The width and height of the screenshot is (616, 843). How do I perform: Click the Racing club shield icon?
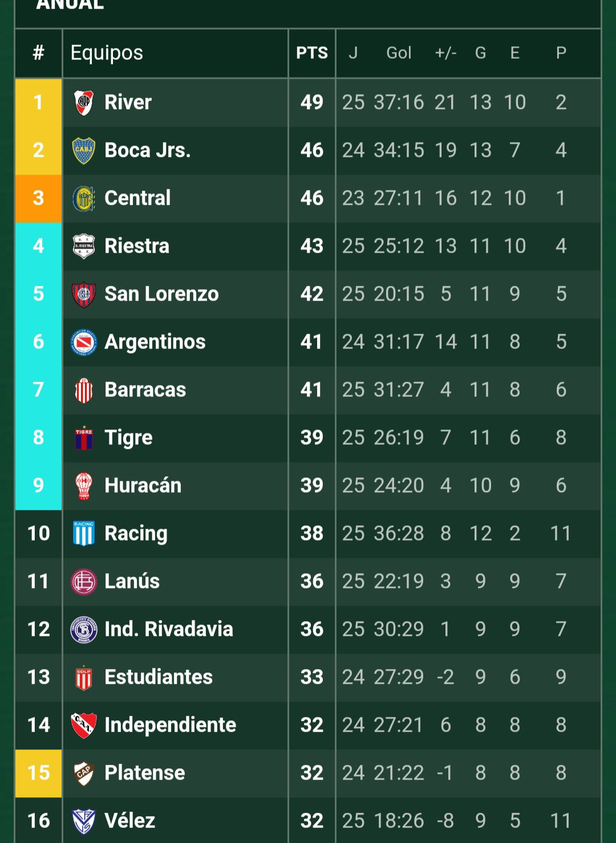[x=84, y=534]
